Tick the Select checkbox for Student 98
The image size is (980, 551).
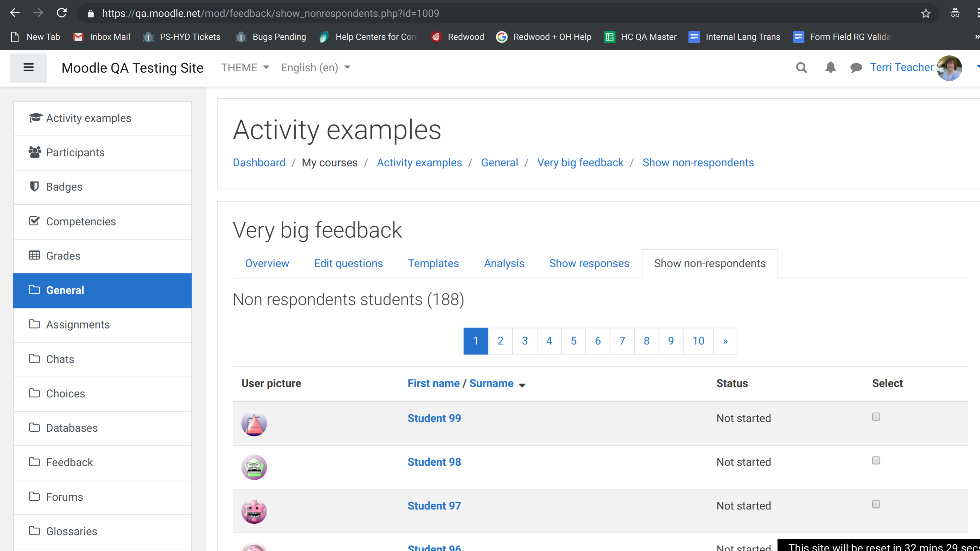pos(876,461)
